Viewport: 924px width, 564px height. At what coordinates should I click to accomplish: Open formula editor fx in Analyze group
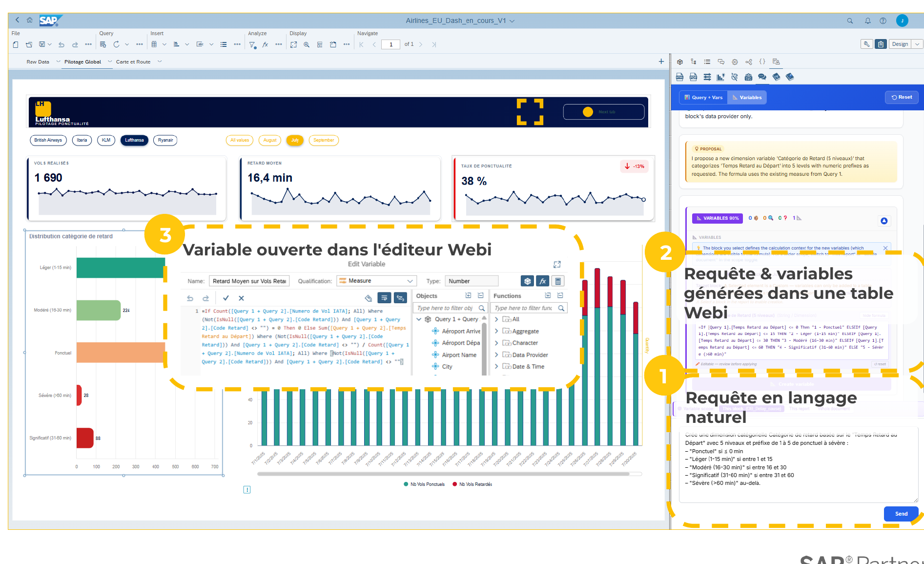(265, 44)
